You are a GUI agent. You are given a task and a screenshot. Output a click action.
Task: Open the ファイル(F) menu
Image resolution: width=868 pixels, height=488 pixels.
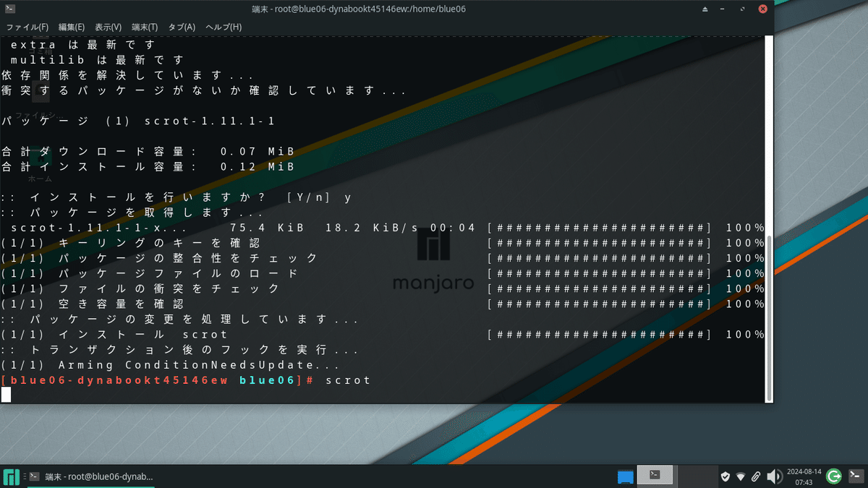coord(27,27)
